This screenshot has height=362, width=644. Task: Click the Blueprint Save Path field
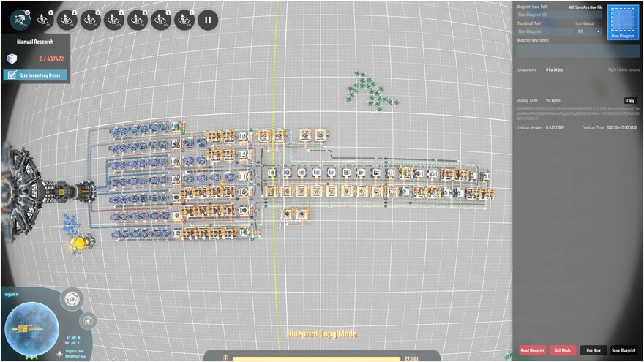558,14
